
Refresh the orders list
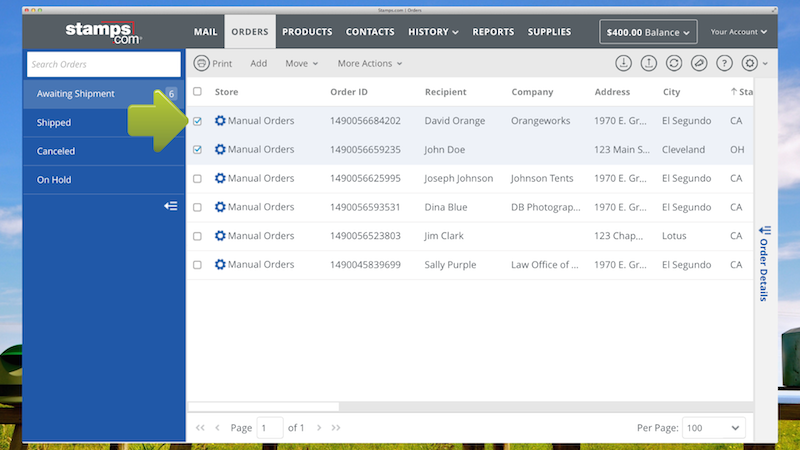click(674, 63)
